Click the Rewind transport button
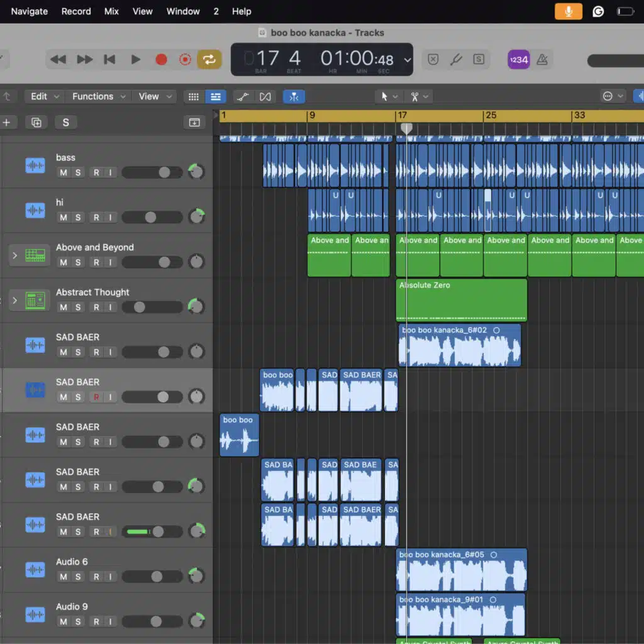The height and width of the screenshot is (644, 644). [x=58, y=60]
